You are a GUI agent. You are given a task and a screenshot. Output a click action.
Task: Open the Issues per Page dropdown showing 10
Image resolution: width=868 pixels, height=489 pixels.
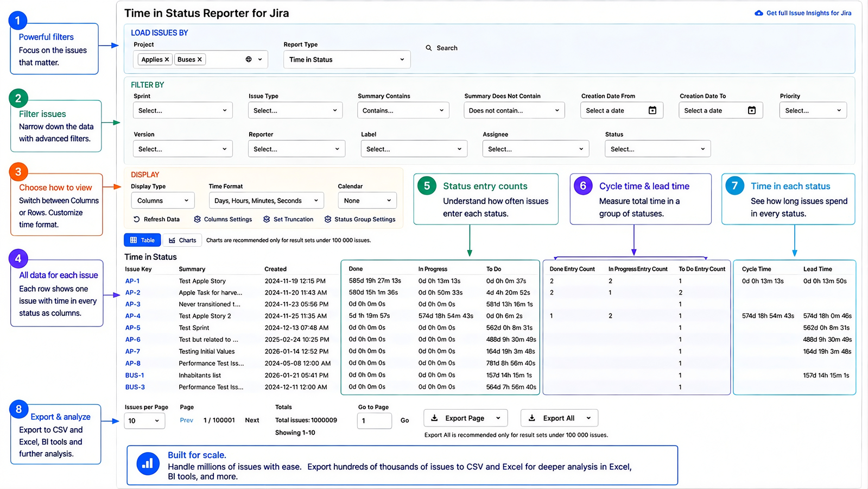coord(144,421)
